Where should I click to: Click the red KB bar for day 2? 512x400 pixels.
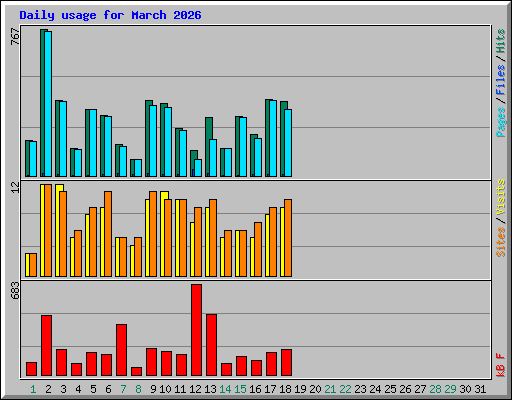click(46, 346)
